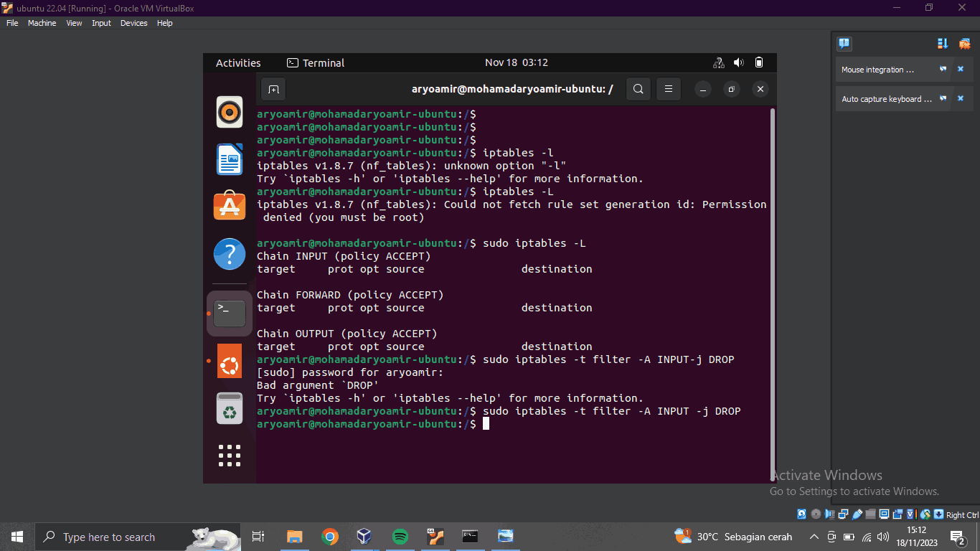Open Windows Task View
Screen dimensions: 980x551
[258, 537]
